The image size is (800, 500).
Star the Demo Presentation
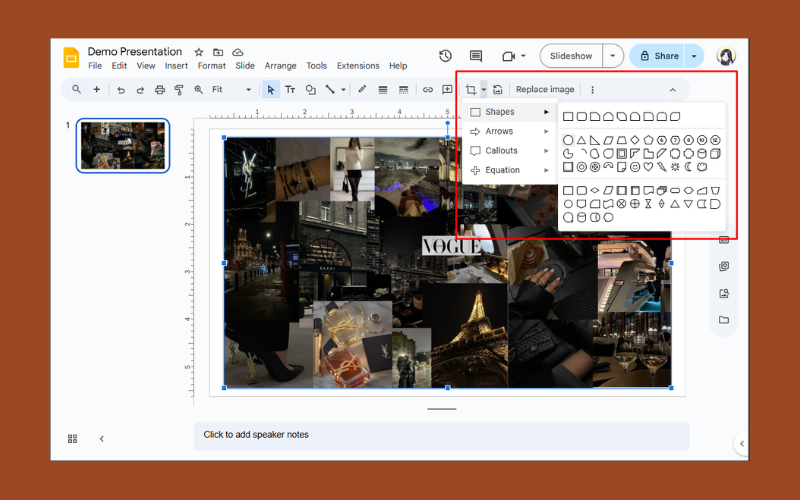pyautogui.click(x=199, y=52)
